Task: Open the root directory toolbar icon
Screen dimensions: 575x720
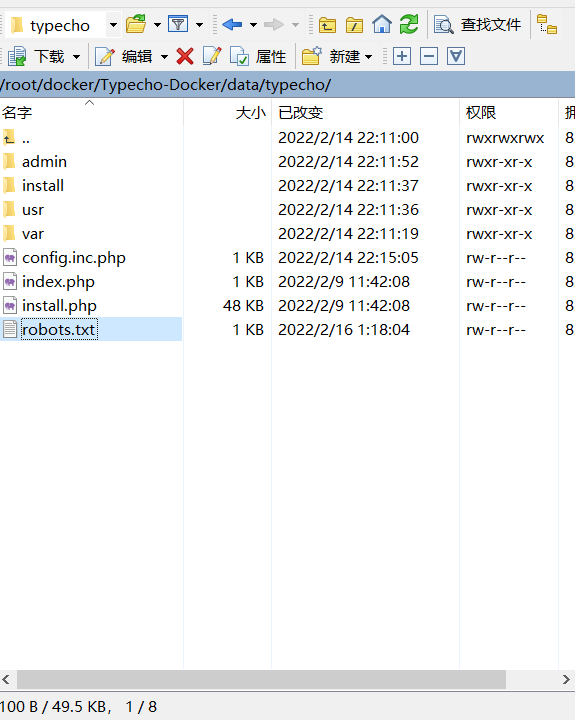Action: (x=355, y=24)
